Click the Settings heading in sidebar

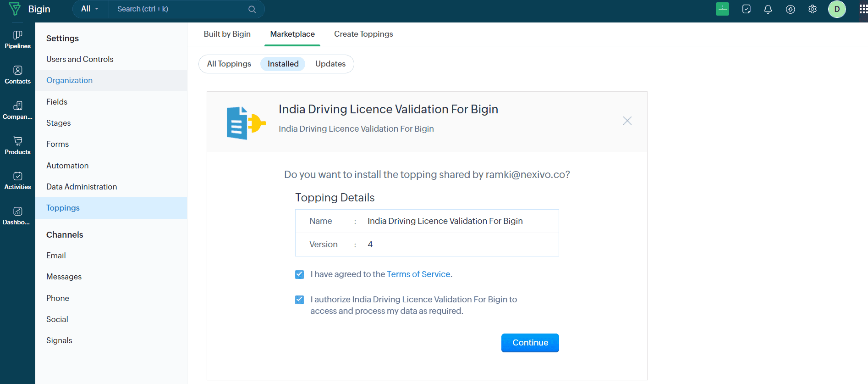coord(62,39)
